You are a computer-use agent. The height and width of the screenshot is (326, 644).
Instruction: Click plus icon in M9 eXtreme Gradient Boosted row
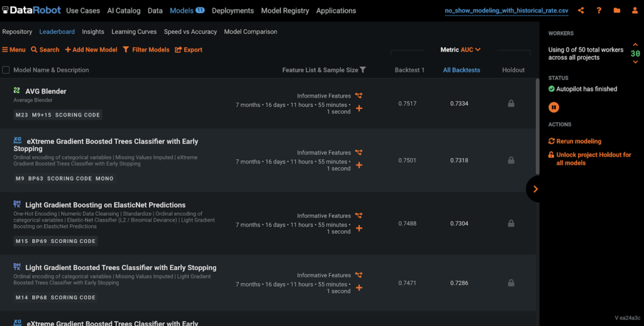(359, 166)
